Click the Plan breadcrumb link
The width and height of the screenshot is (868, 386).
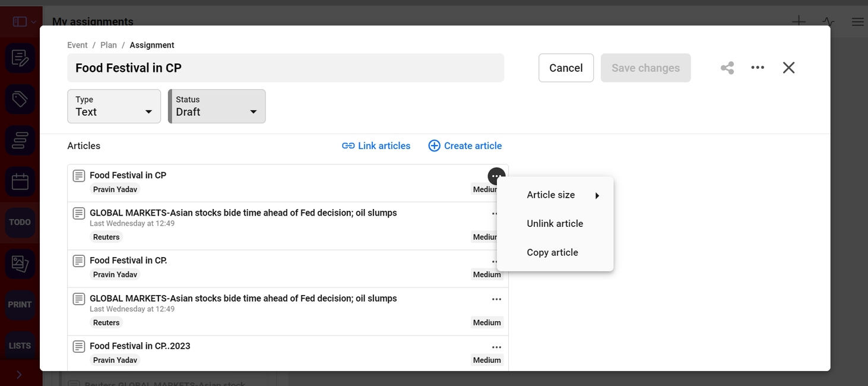point(109,45)
